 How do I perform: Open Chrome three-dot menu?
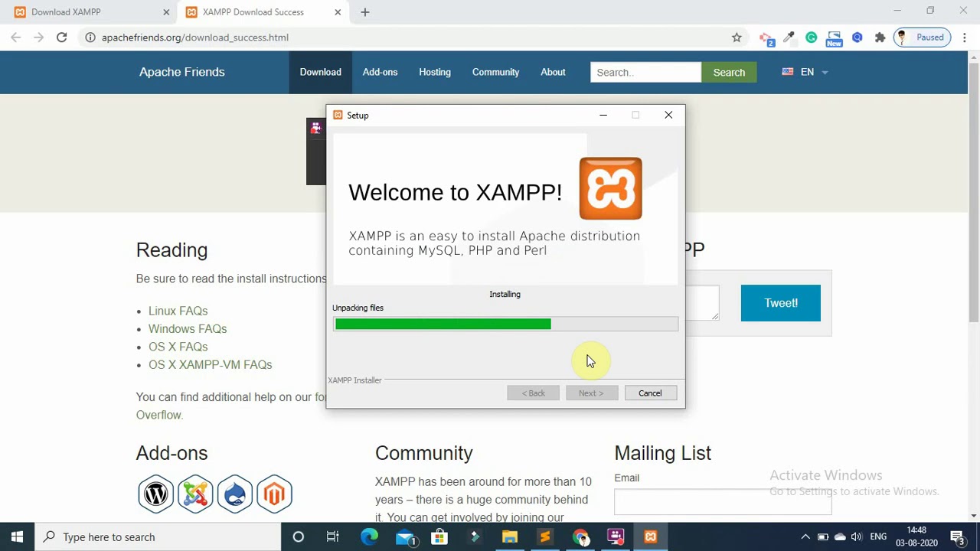(965, 37)
